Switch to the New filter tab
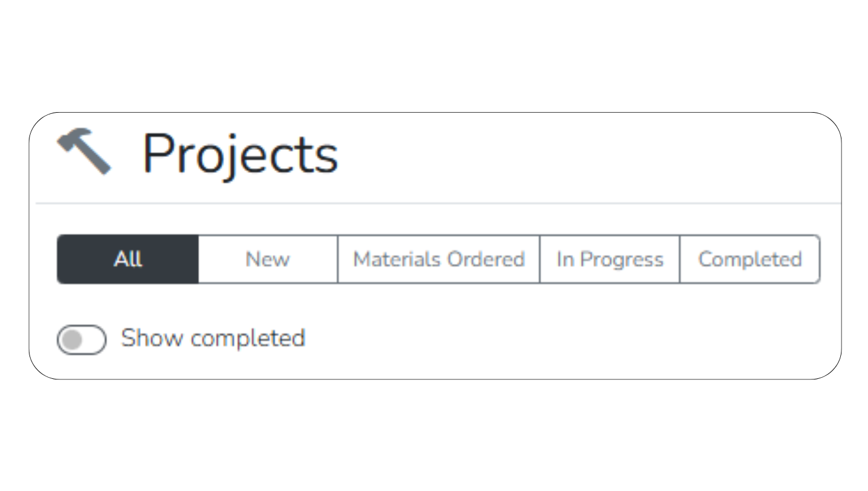The height and width of the screenshot is (491, 868). pyautogui.click(x=267, y=259)
